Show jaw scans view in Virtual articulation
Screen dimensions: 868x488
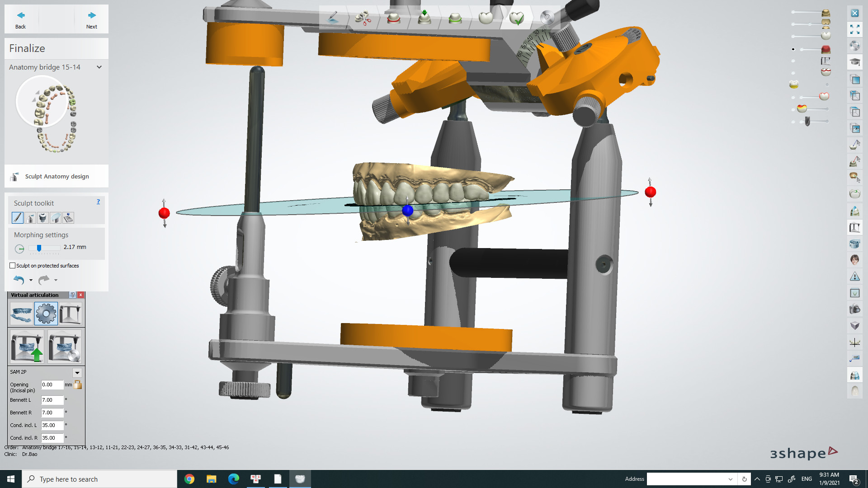point(21,314)
